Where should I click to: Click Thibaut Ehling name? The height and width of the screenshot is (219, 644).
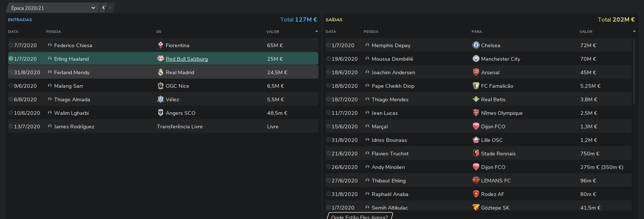point(389,181)
